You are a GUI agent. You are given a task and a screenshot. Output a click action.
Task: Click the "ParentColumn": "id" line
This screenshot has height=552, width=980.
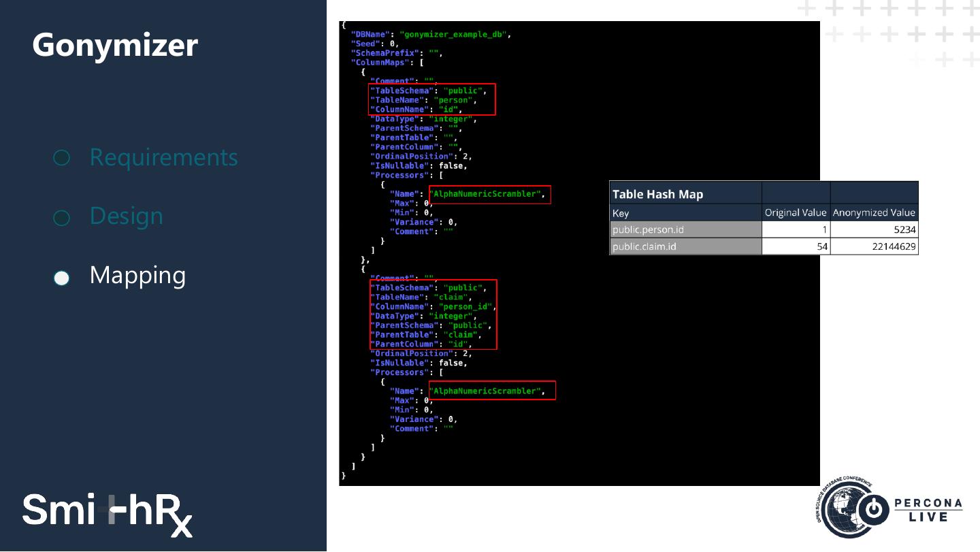[x=421, y=344]
